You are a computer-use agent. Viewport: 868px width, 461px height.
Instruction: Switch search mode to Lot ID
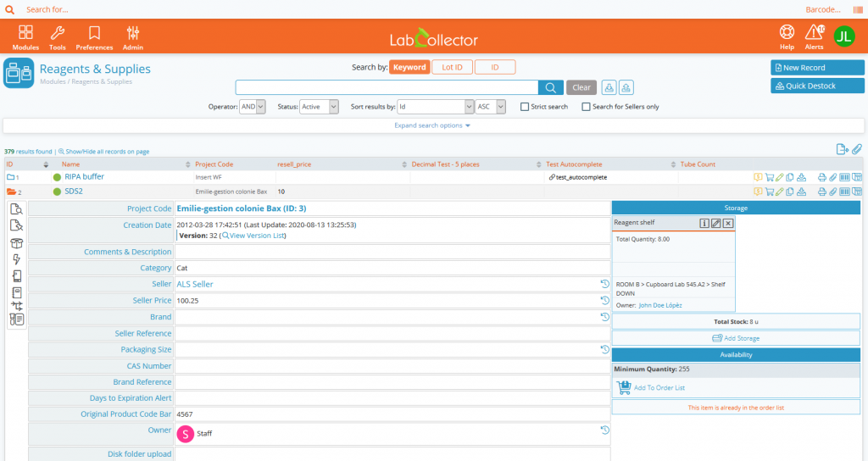tap(452, 67)
